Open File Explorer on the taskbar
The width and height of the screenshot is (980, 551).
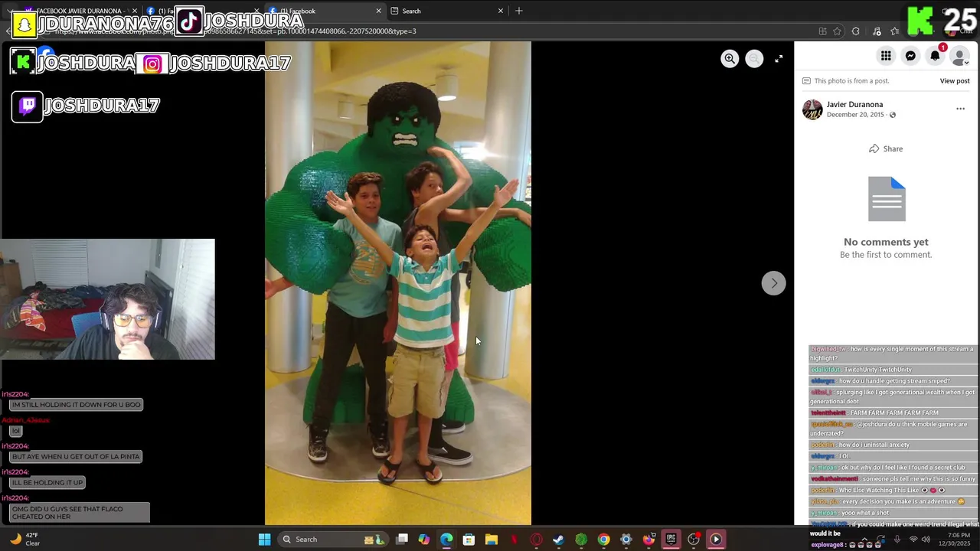[x=492, y=540]
